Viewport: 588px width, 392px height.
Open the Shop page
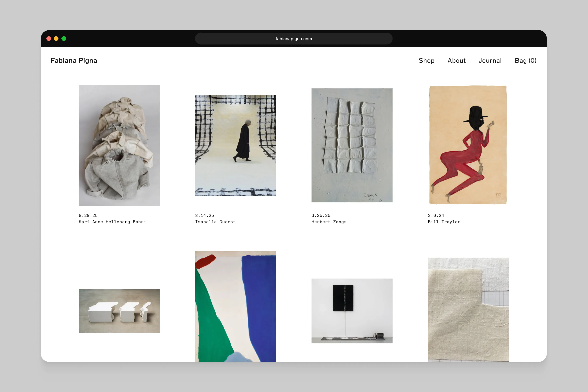click(x=426, y=60)
